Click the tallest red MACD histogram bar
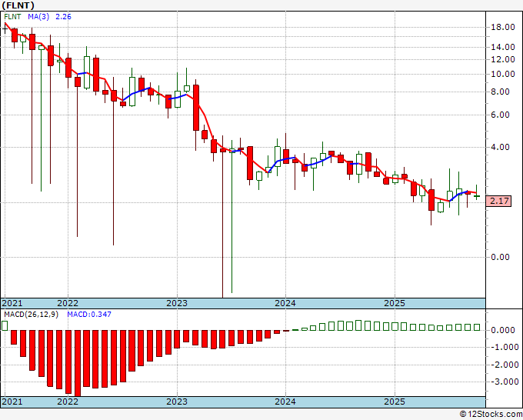The image size is (523, 420). point(78,363)
